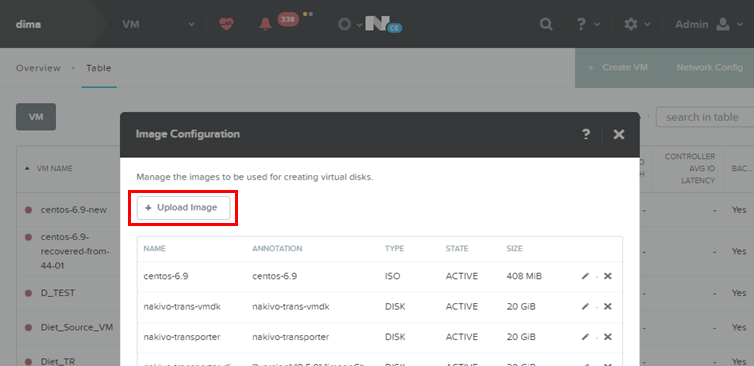Open the Admin user menu
The height and width of the screenshot is (366, 754).
[x=709, y=24]
